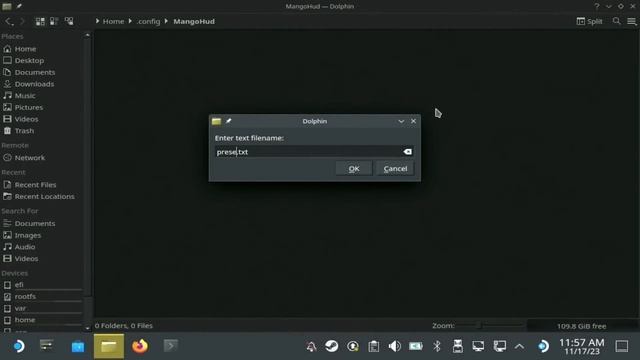
Task: Cancel the new text file dialog
Action: [x=395, y=169]
